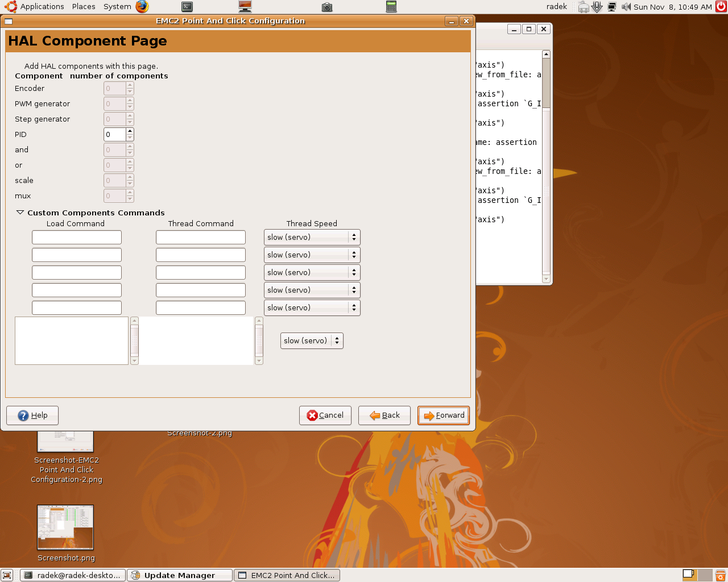The width and height of the screenshot is (728, 582).
Task: Click the volume speaker icon
Action: (626, 7)
